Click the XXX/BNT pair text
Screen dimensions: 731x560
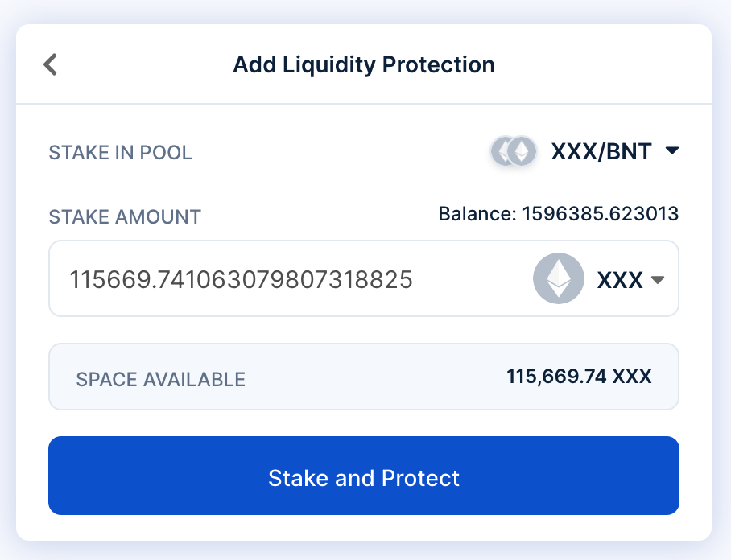601,151
